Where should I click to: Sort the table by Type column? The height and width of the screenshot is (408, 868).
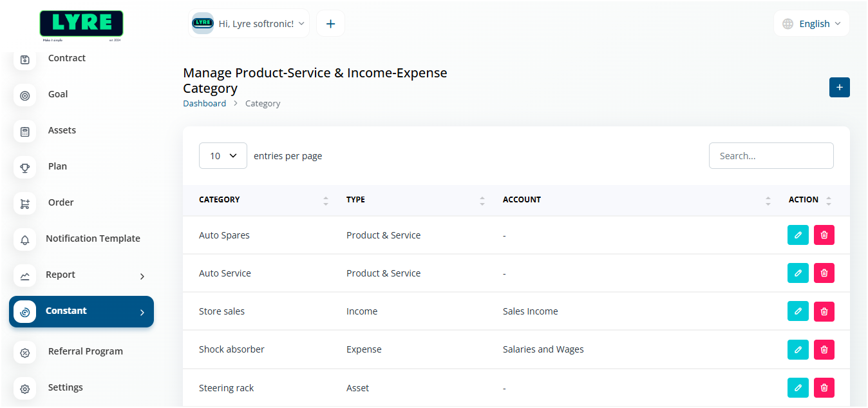[355, 200]
